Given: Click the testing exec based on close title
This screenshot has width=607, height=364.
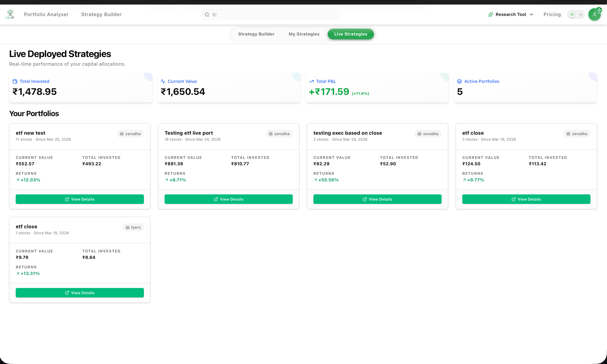Looking at the screenshot, I should click(348, 133).
